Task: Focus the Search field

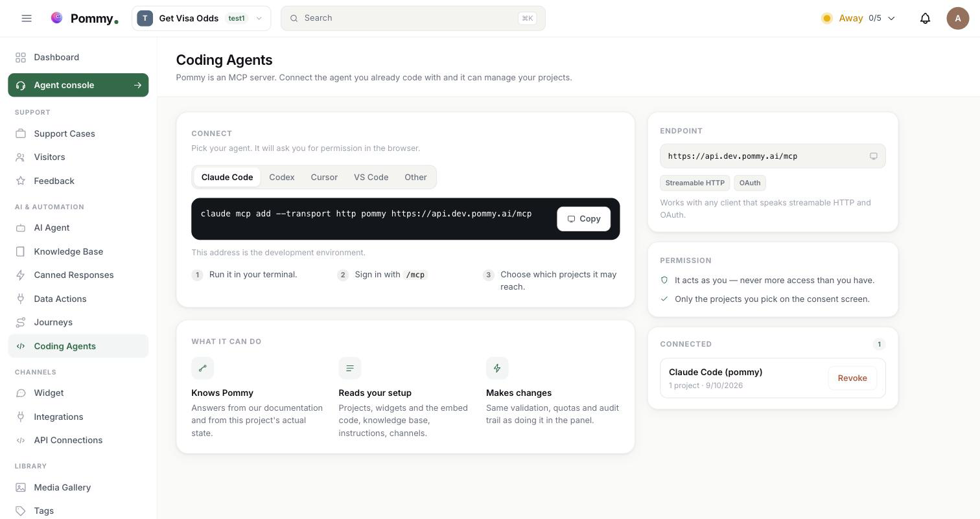Action: (413, 18)
